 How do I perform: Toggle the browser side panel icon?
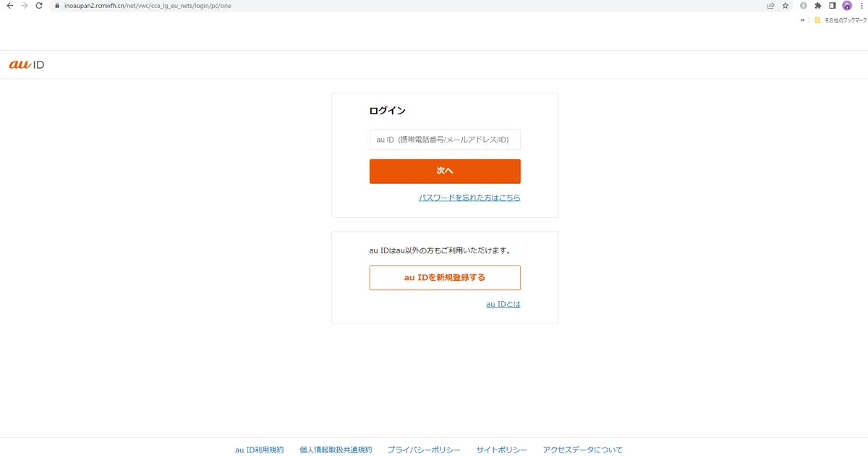(833, 6)
